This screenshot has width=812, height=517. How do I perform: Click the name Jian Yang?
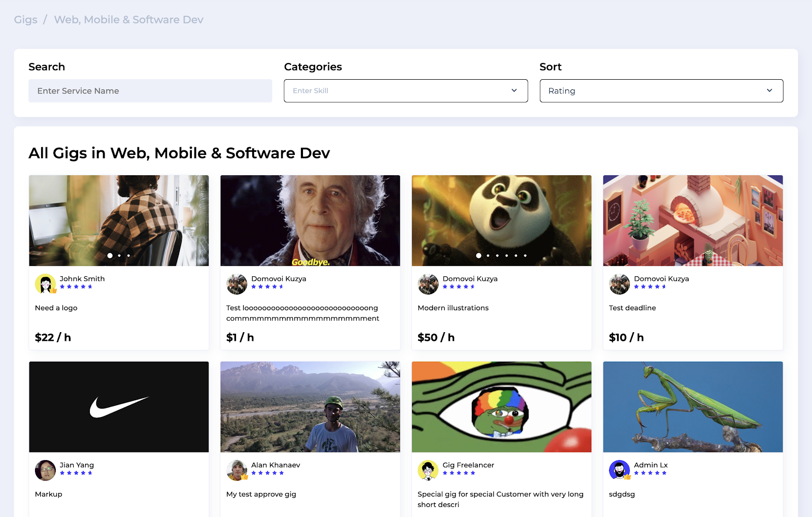77,465
